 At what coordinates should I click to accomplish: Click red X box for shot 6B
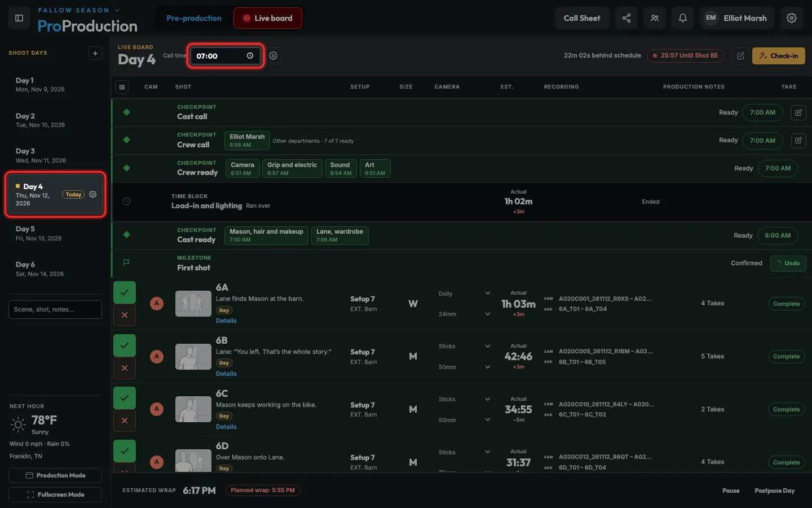(x=125, y=368)
